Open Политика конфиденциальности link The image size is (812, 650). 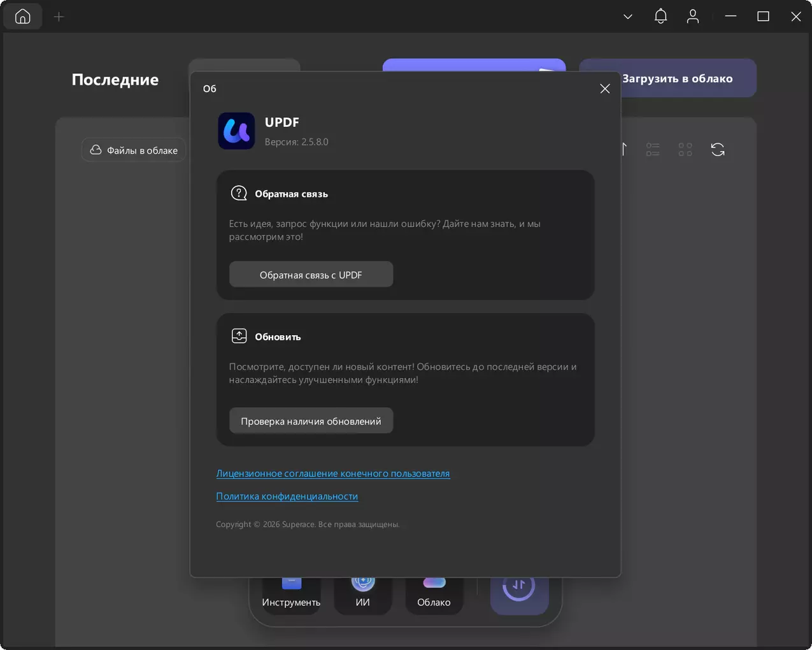click(x=287, y=496)
